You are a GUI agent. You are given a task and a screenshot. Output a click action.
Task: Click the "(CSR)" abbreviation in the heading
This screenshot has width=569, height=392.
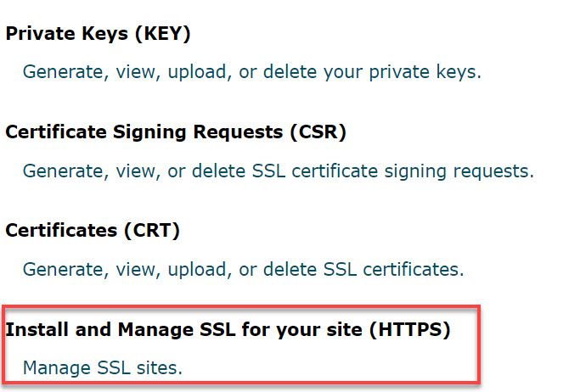click(318, 132)
